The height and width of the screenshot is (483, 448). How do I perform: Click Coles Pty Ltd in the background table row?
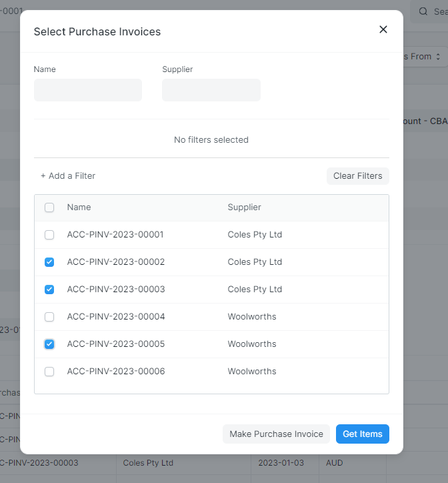[148, 463]
